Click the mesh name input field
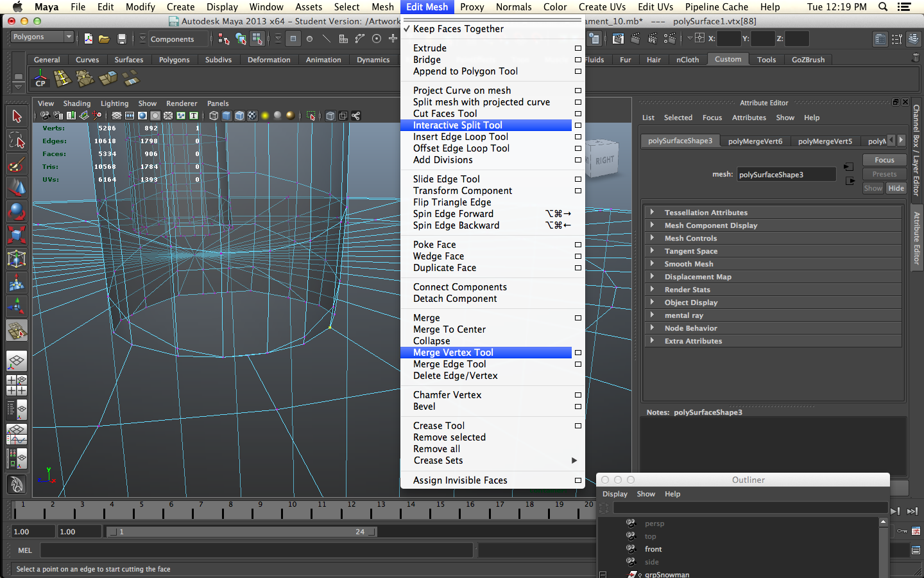Image resolution: width=924 pixels, height=578 pixels. pyautogui.click(x=786, y=175)
